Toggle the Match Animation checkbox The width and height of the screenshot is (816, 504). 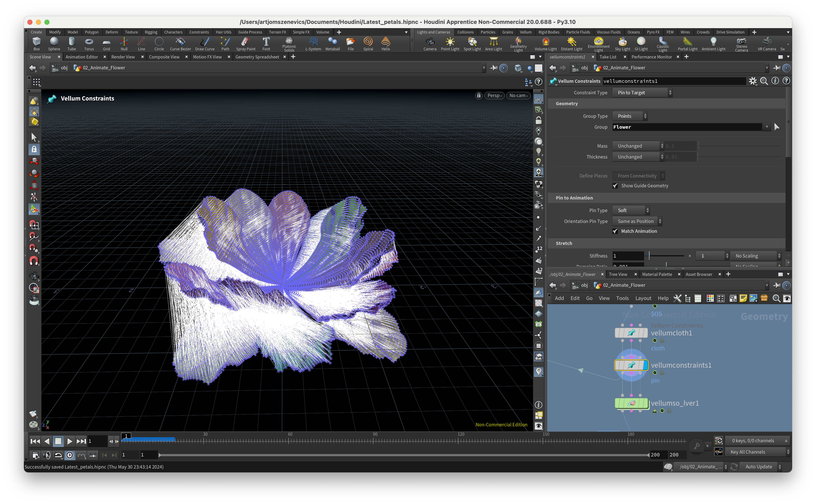click(x=615, y=231)
